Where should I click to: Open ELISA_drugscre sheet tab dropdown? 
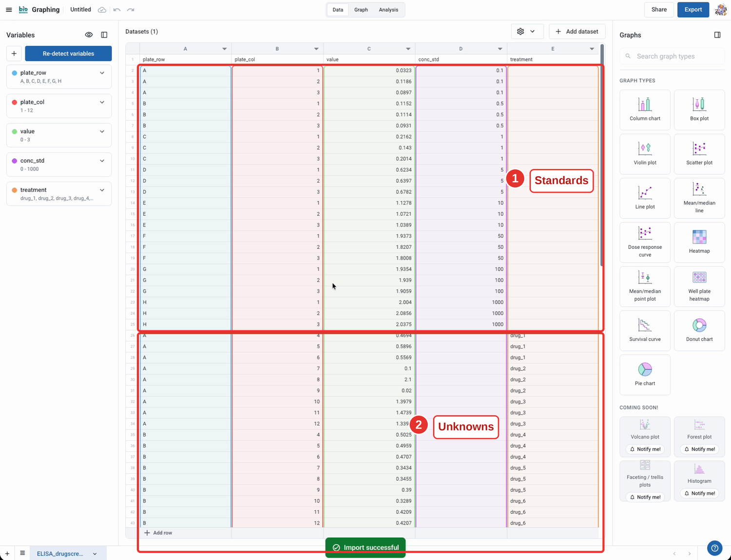pos(95,554)
